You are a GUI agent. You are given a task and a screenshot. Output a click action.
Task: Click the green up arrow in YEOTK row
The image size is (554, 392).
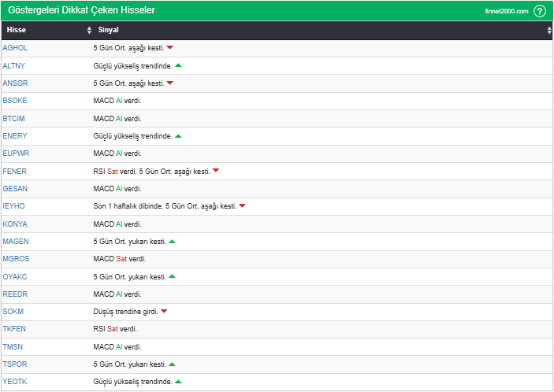point(178,382)
